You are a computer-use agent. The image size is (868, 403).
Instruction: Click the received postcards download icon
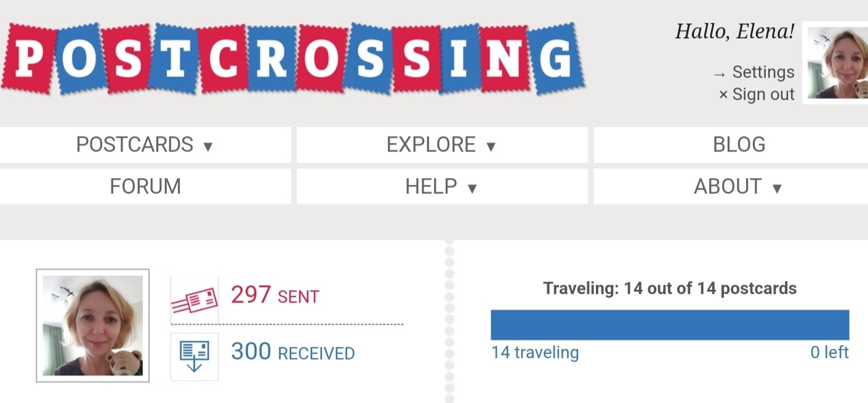(195, 357)
